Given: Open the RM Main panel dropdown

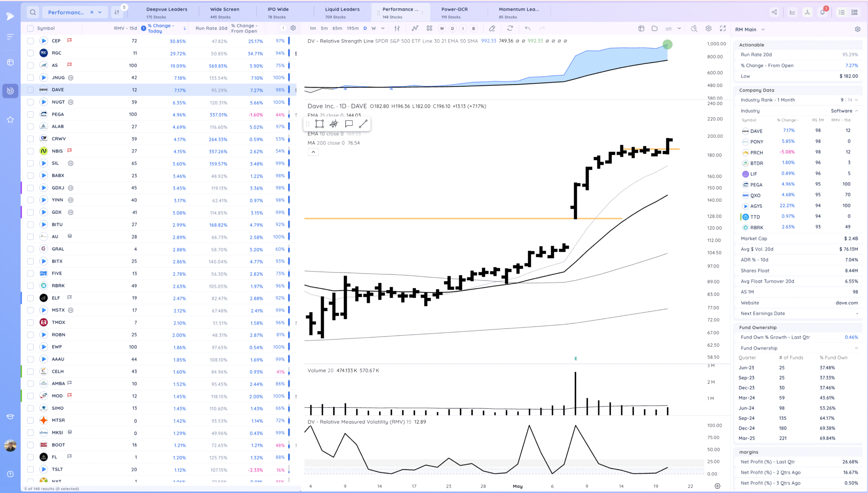Looking at the screenshot, I should point(763,29).
